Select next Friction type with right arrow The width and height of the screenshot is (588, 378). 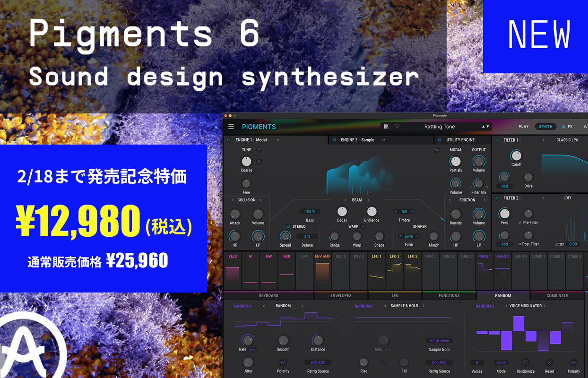pos(484,200)
